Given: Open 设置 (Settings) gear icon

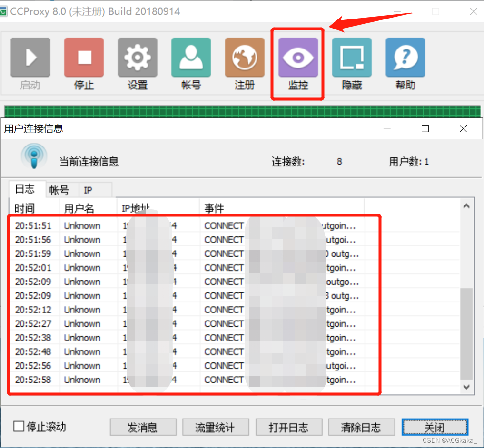Looking at the screenshot, I should point(138,58).
